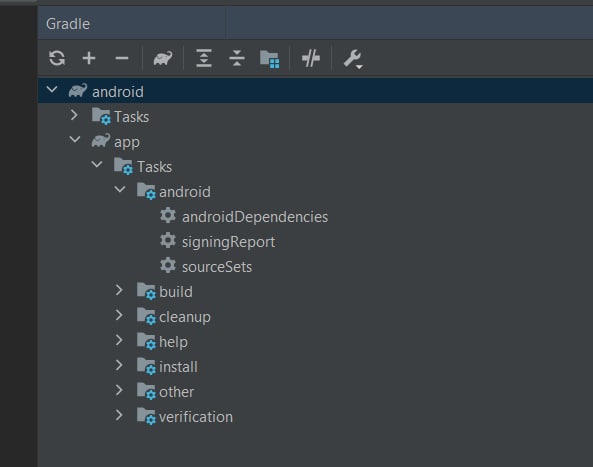This screenshot has height=467, width=593.
Task: Reload all Gradle projects with refresh icon
Action: [x=57, y=58]
